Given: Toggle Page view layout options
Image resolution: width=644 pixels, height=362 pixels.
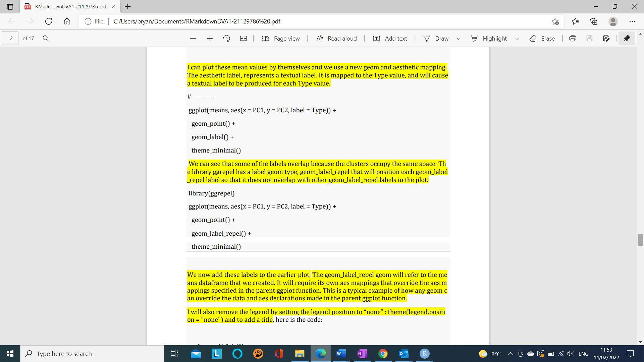Looking at the screenshot, I should pyautogui.click(x=281, y=38).
